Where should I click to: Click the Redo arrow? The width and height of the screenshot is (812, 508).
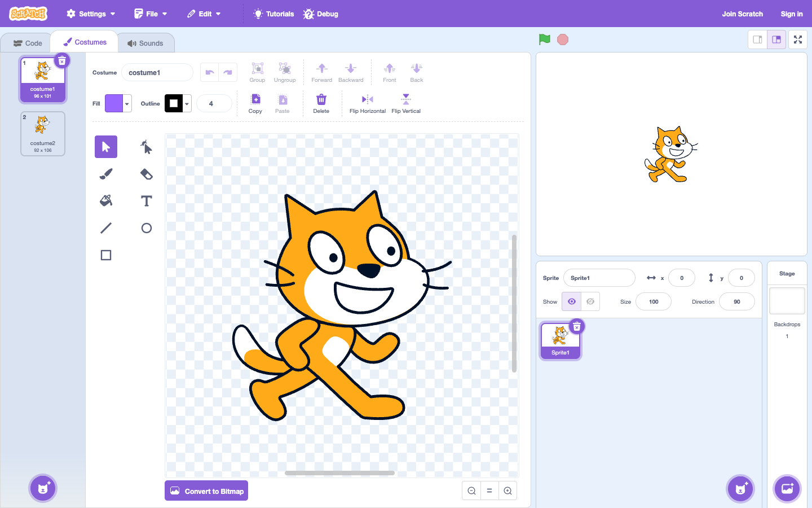click(x=228, y=72)
